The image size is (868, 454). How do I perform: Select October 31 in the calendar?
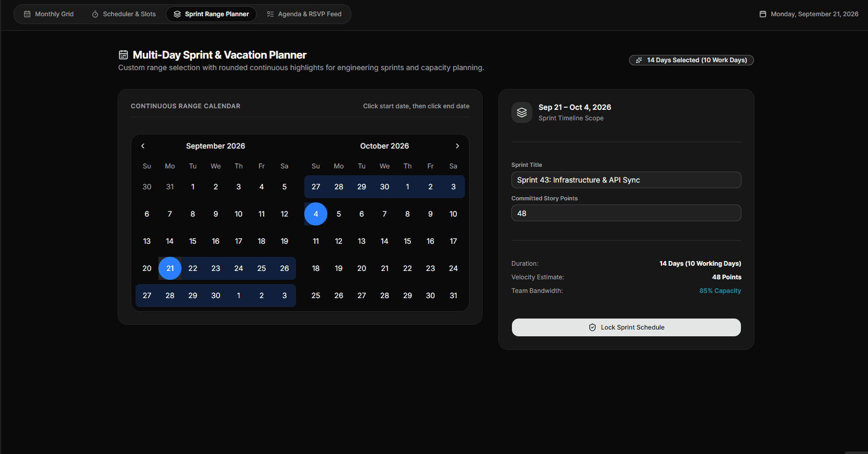453,296
